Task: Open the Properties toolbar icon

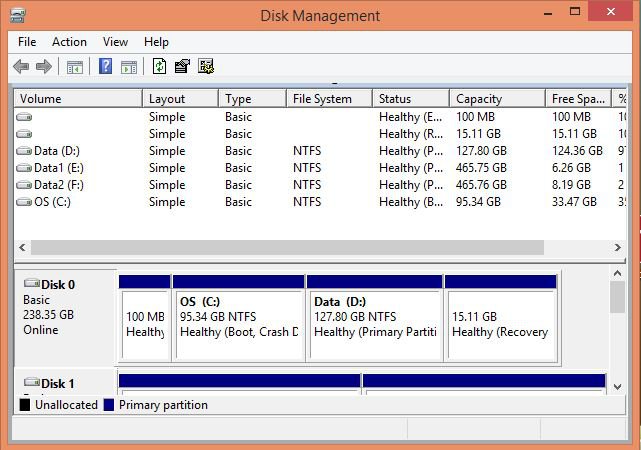Action: 182,67
